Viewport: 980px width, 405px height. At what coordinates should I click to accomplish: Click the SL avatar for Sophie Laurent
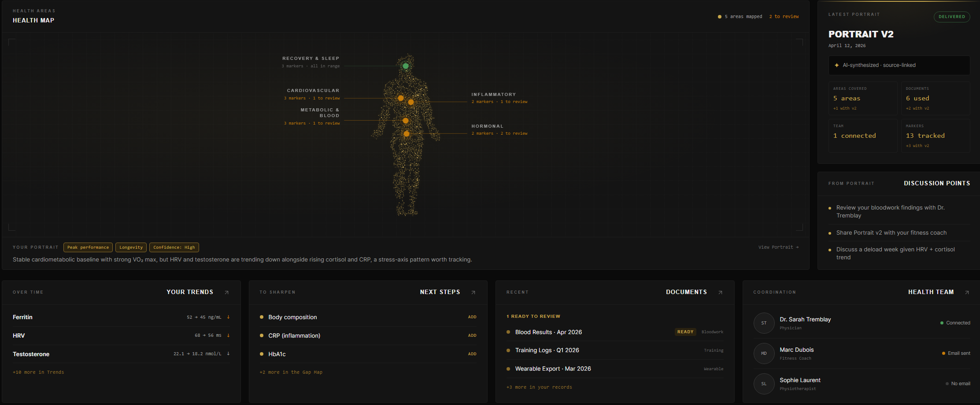tap(764, 384)
